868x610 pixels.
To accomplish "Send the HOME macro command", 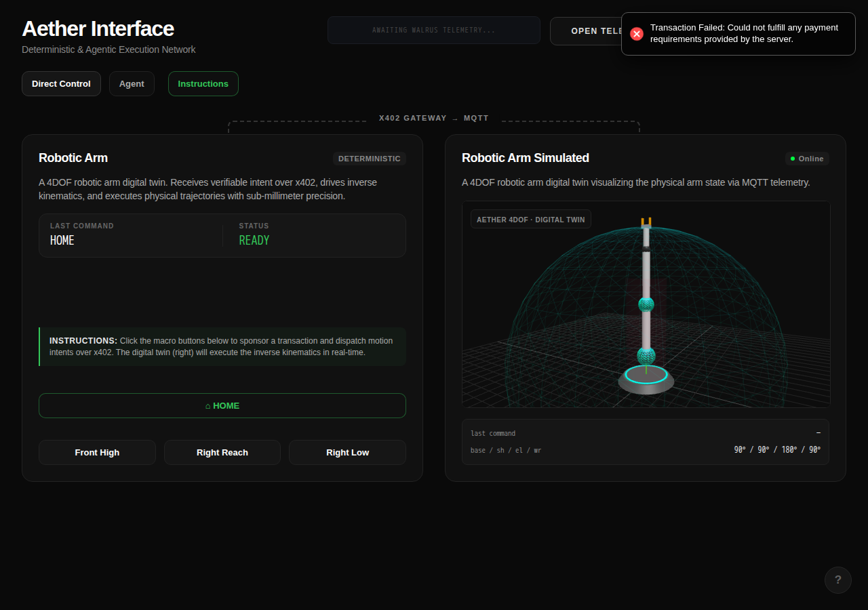I will pos(222,406).
